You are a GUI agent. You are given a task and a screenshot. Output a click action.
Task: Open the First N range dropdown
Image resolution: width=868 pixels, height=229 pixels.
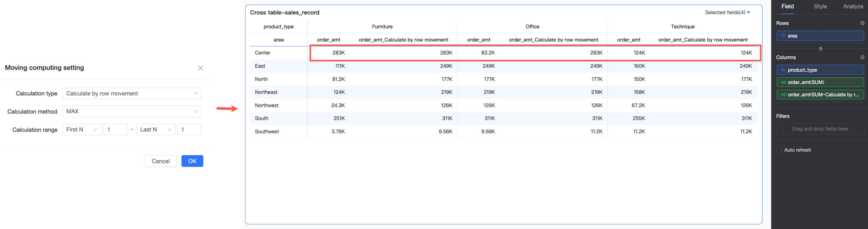(82, 130)
